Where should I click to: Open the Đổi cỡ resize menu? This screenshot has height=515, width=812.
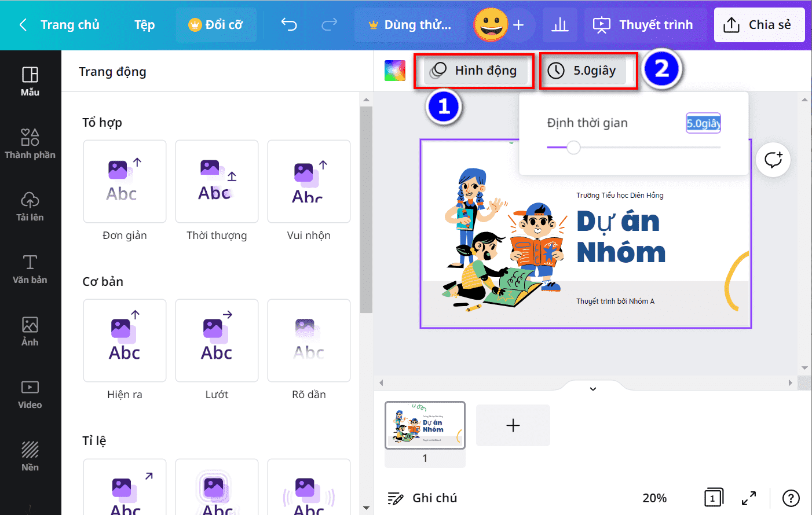(215, 25)
